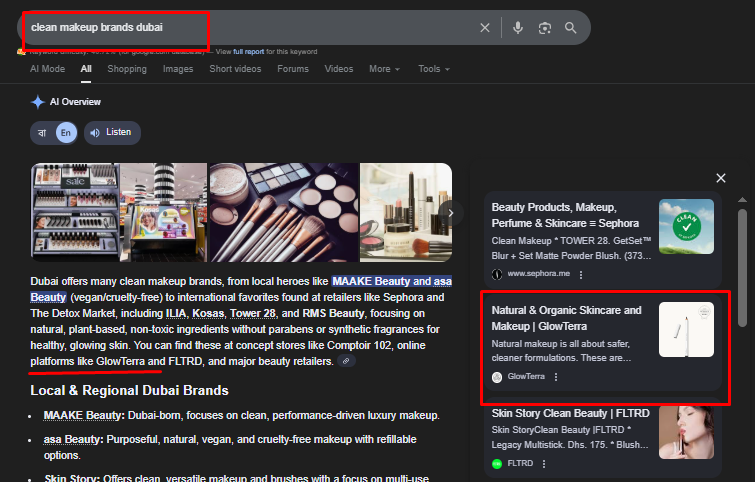Open the Short videos tab

coord(235,69)
